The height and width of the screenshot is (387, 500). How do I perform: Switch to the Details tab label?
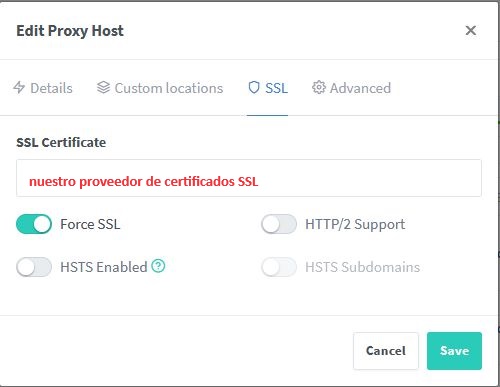coord(51,88)
